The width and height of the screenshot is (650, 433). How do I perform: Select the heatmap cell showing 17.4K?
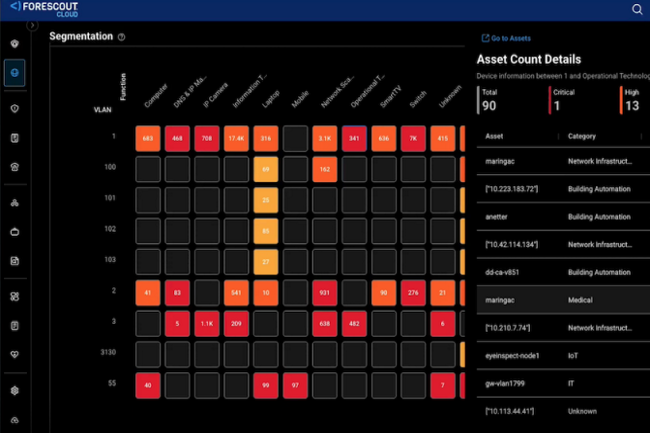click(x=237, y=138)
